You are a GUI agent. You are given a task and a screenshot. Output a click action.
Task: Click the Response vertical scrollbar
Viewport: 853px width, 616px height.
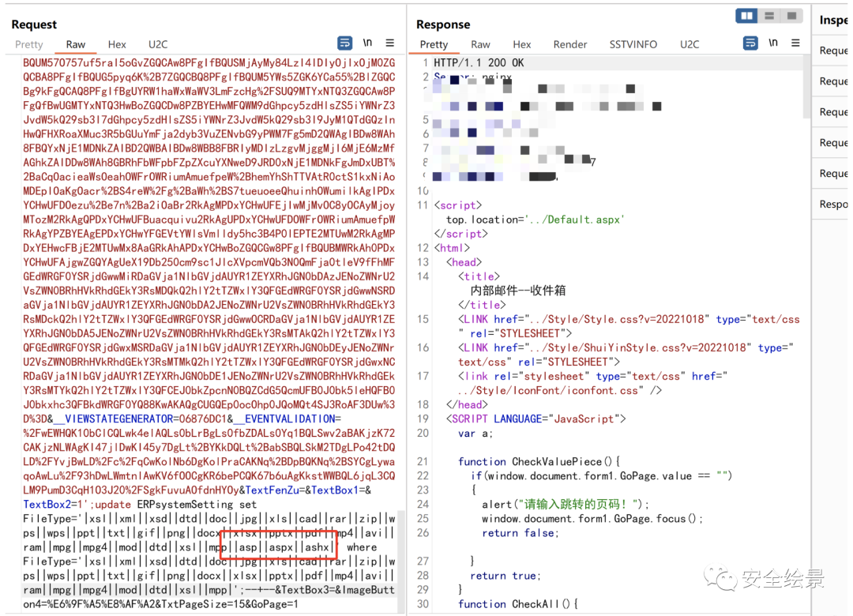pos(806,87)
